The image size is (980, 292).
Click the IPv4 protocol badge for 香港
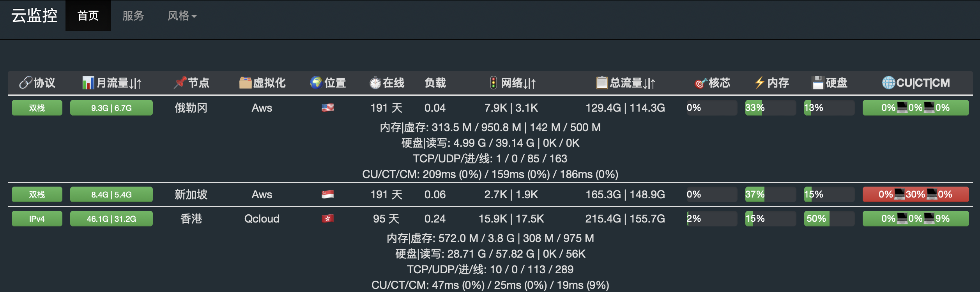pos(37,219)
